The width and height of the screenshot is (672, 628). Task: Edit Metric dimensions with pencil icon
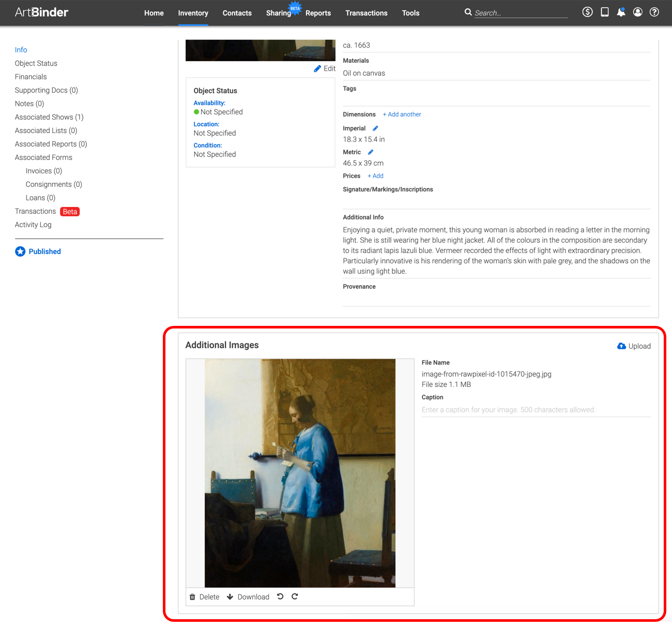[371, 152]
